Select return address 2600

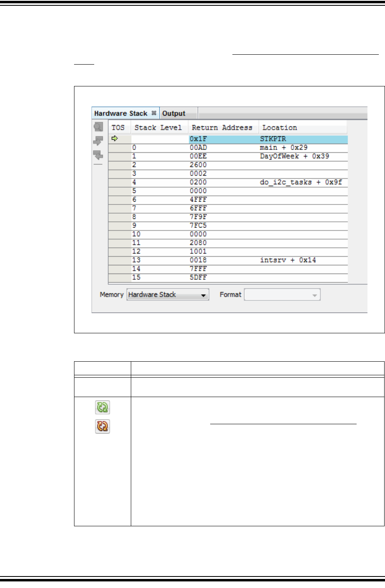point(198,165)
